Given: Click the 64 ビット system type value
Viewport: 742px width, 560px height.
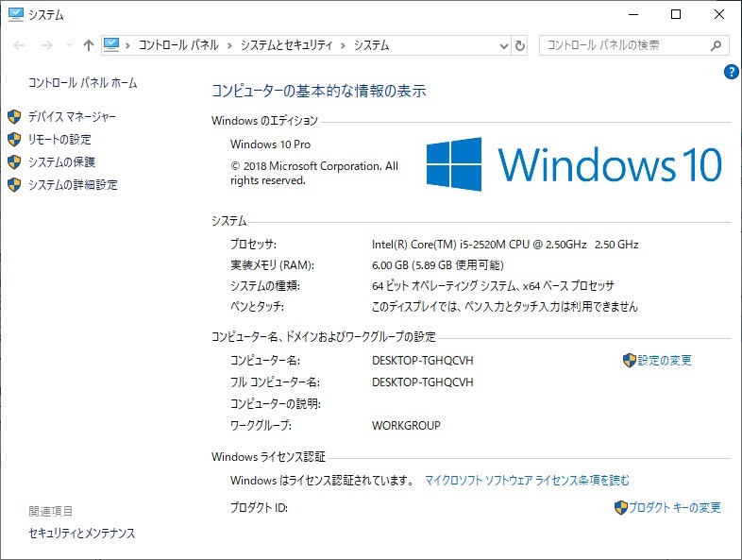Looking at the screenshot, I should click(x=493, y=286).
